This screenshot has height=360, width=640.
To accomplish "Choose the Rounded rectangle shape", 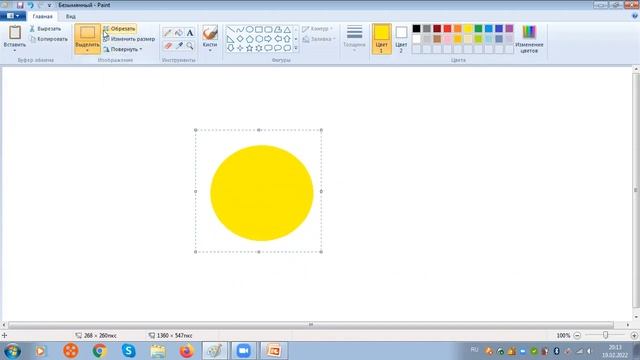I will [268, 29].
